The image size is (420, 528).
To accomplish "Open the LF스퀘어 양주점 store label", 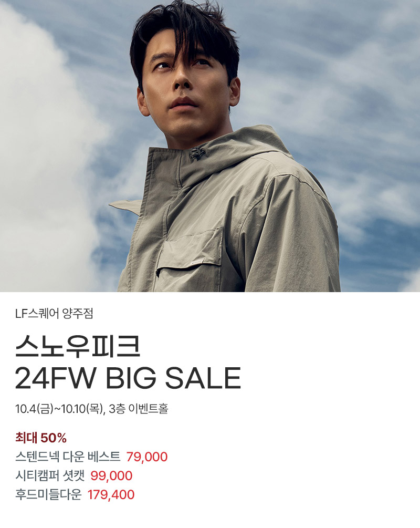I will (x=54, y=314).
